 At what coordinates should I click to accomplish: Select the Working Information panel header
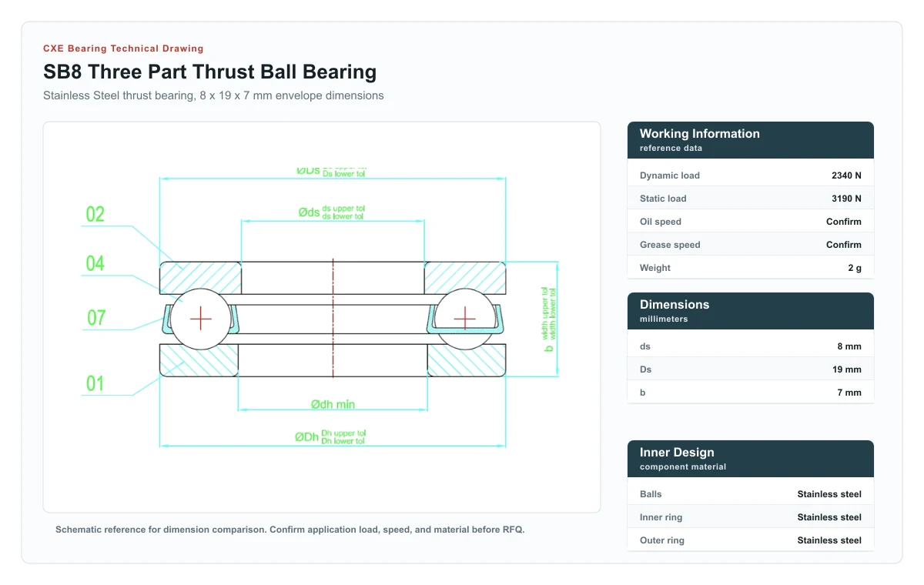(751, 140)
